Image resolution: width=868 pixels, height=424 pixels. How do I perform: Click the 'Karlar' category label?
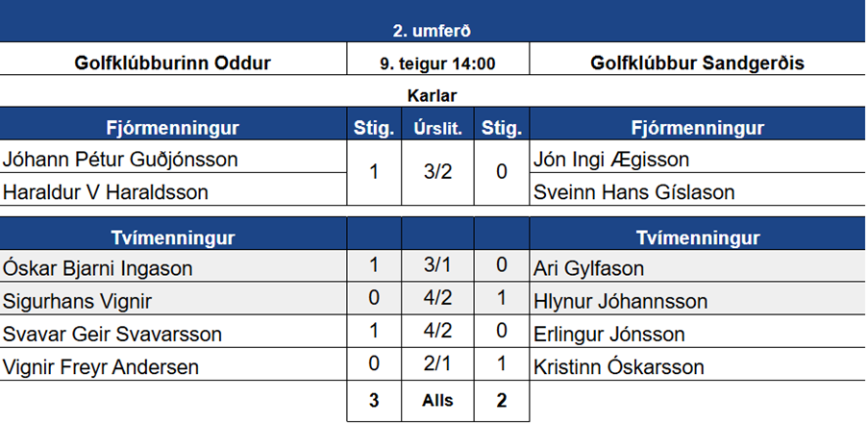click(433, 95)
